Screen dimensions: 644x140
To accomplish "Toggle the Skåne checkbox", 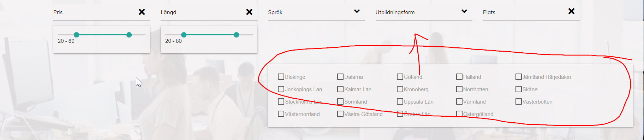I will tap(519, 89).
